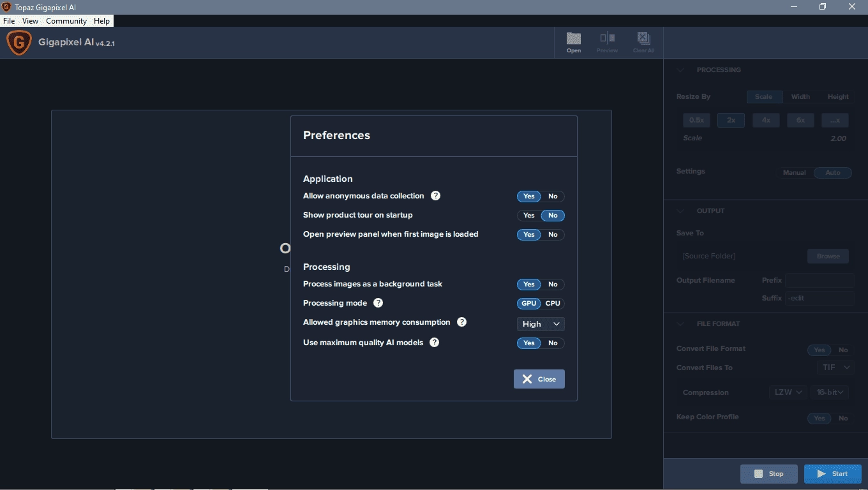Open help icon beside Processing mode
Viewport: 868px width, 490px height.
click(x=378, y=303)
